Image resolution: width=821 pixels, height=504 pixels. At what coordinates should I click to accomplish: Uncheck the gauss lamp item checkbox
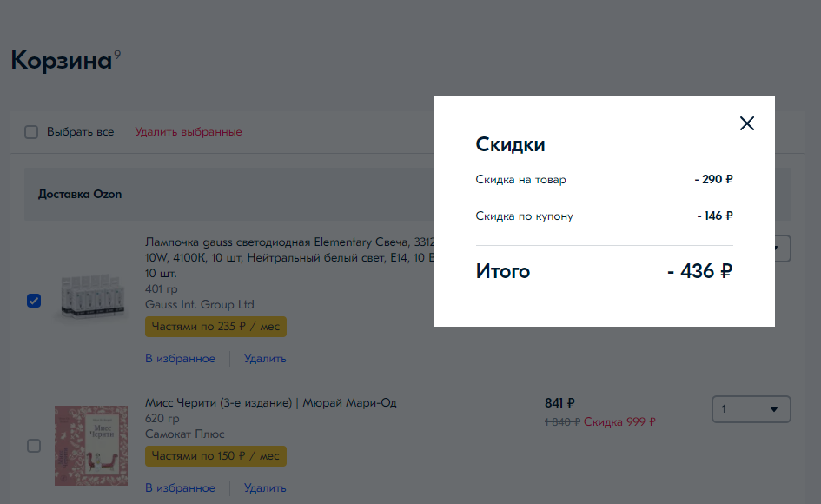click(34, 301)
